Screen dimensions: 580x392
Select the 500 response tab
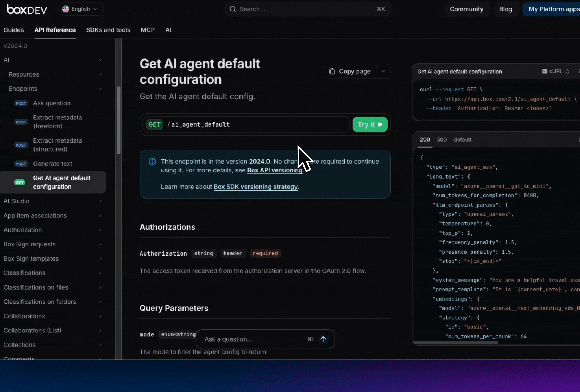[x=442, y=139]
